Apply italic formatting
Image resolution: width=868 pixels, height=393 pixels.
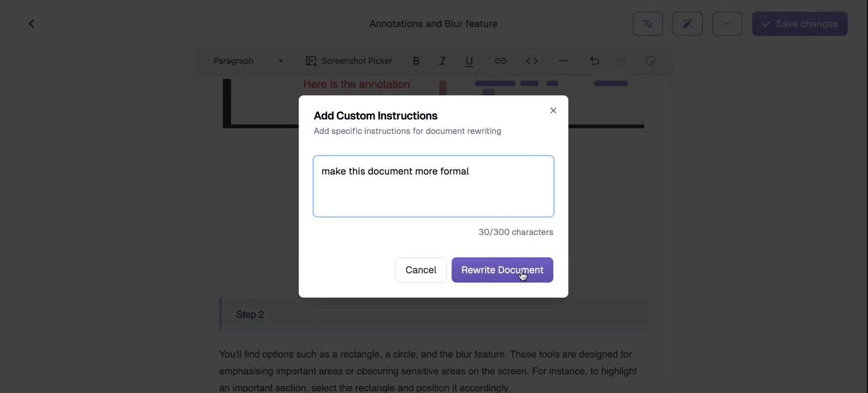[x=443, y=61]
